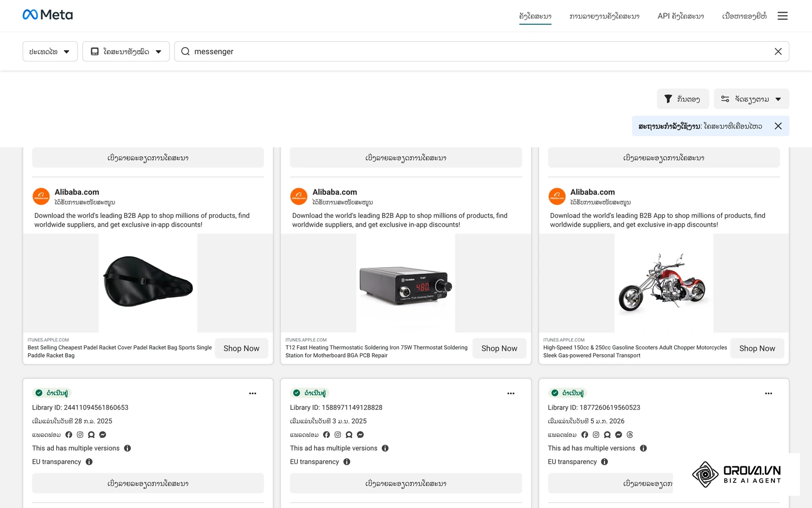Click Instagram platform icon for ad 1588971149128828
Screen dimensions: 812x508
coord(337,435)
